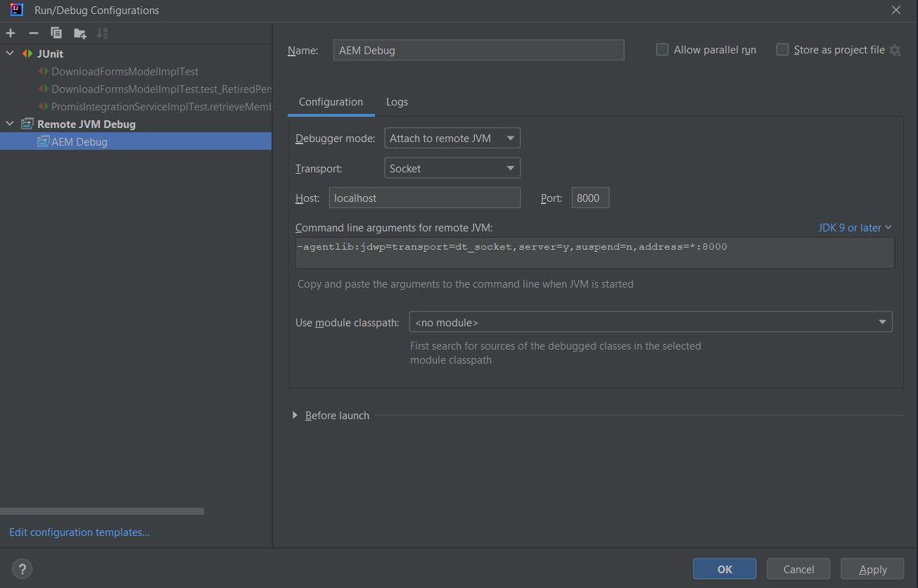The image size is (918, 588).
Task: Enable the Allow parallel run checkbox
Action: [662, 50]
